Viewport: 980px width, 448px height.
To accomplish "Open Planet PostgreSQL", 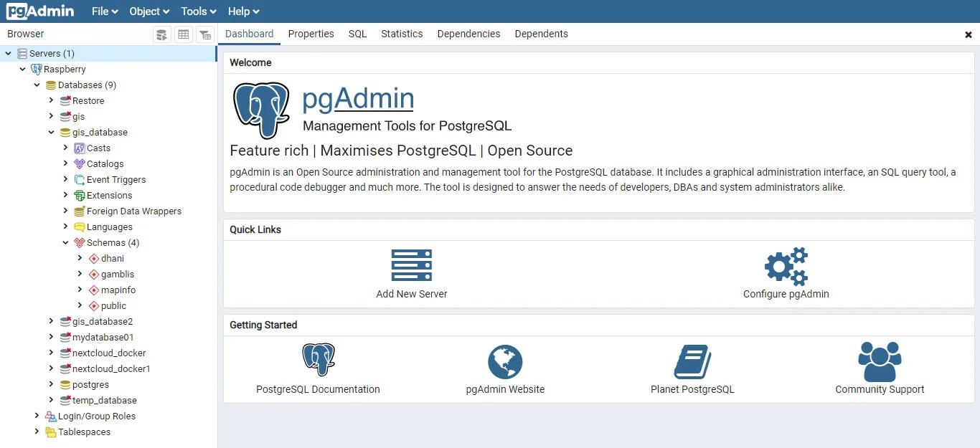I will (x=692, y=359).
